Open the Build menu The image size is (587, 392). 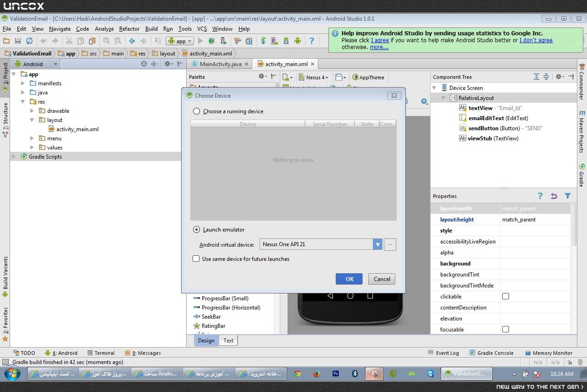click(151, 28)
